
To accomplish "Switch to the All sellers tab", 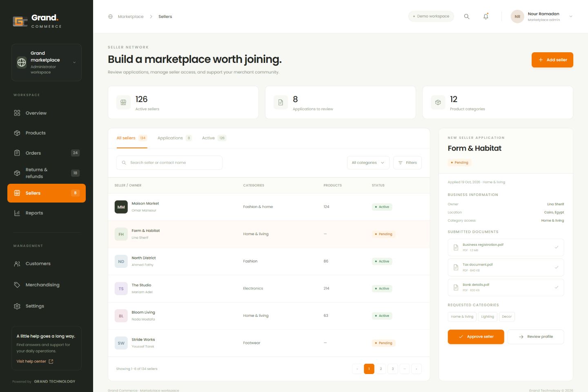I will (131, 138).
